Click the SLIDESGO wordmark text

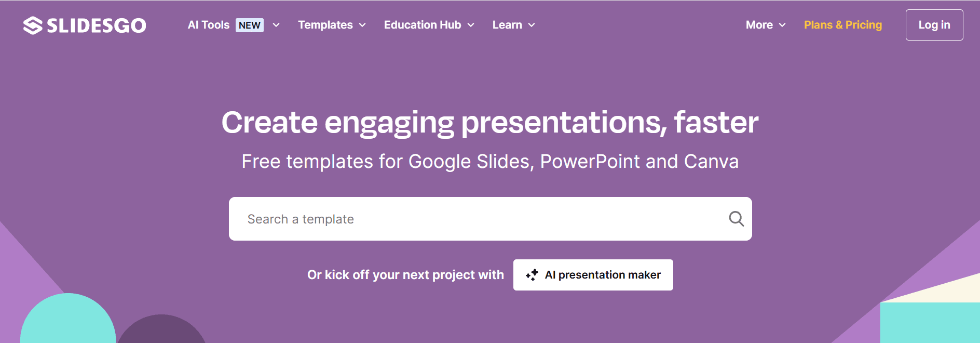97,25
